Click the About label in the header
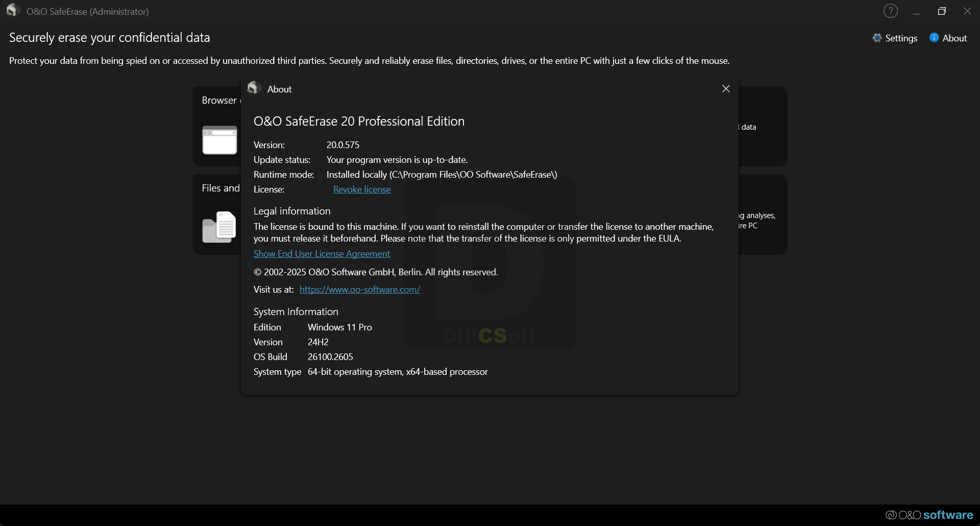The height and width of the screenshot is (526, 980). 954,38
